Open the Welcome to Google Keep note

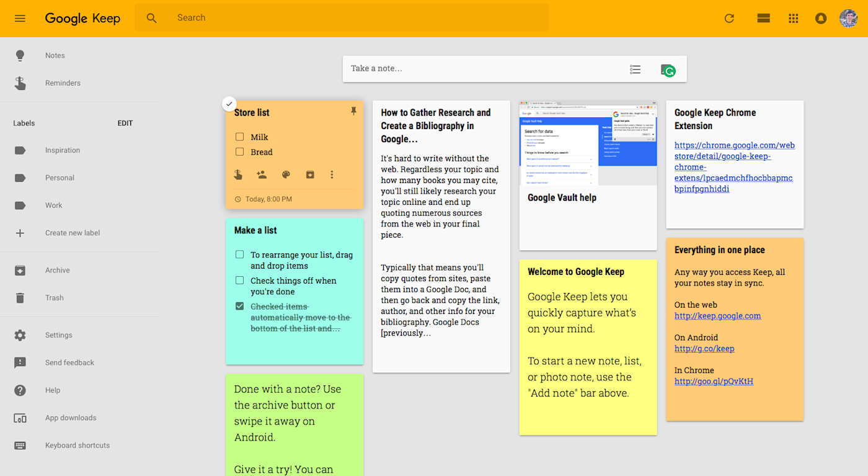click(x=588, y=348)
